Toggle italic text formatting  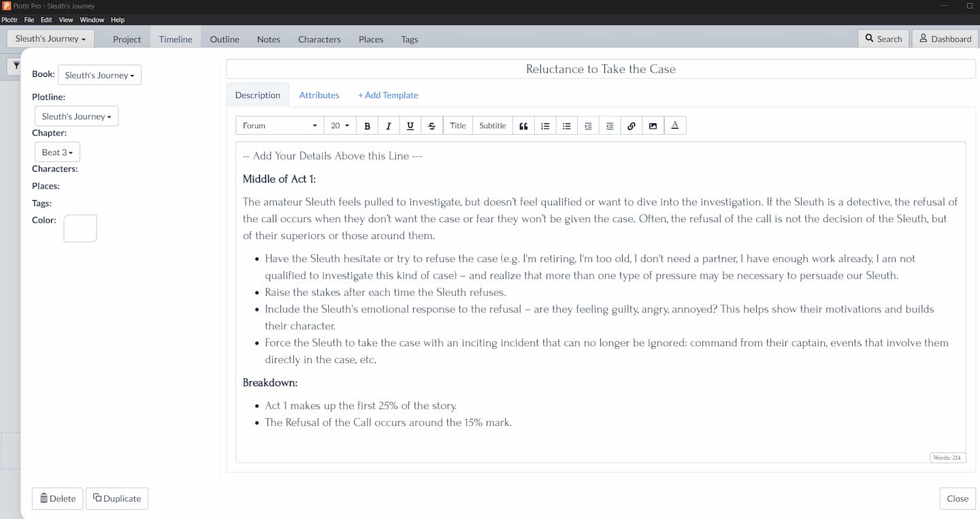click(389, 126)
